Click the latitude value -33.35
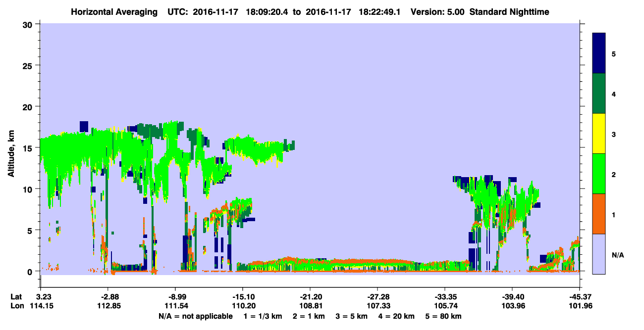The image size is (644, 330). point(445,297)
